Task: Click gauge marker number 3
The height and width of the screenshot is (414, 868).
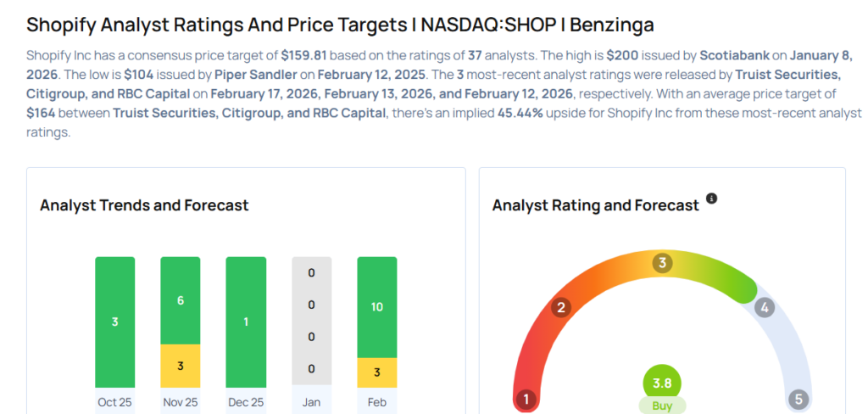Action: [662, 263]
